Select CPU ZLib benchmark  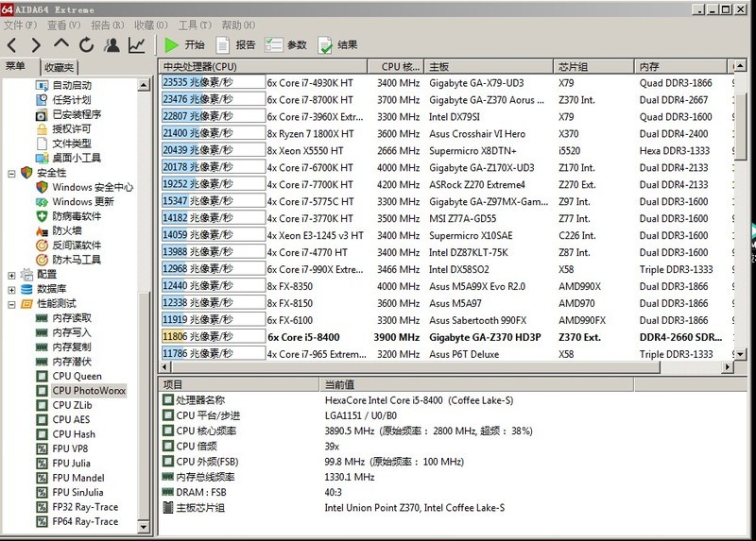64,405
